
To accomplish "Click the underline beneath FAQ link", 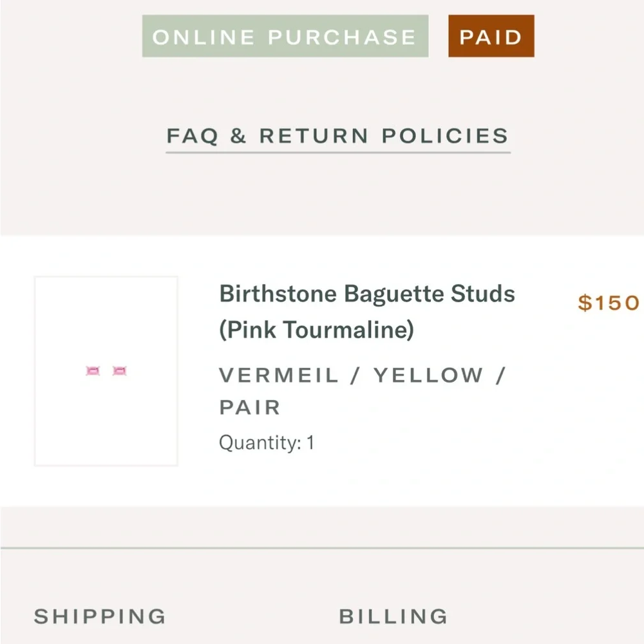I will (337, 153).
